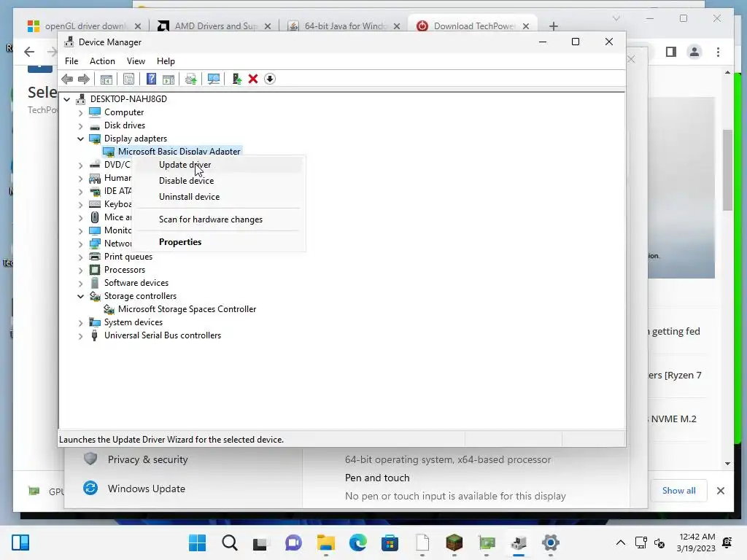Switch to AMD Drivers and Support browser tab
This screenshot has height=560, width=747.
tap(214, 26)
